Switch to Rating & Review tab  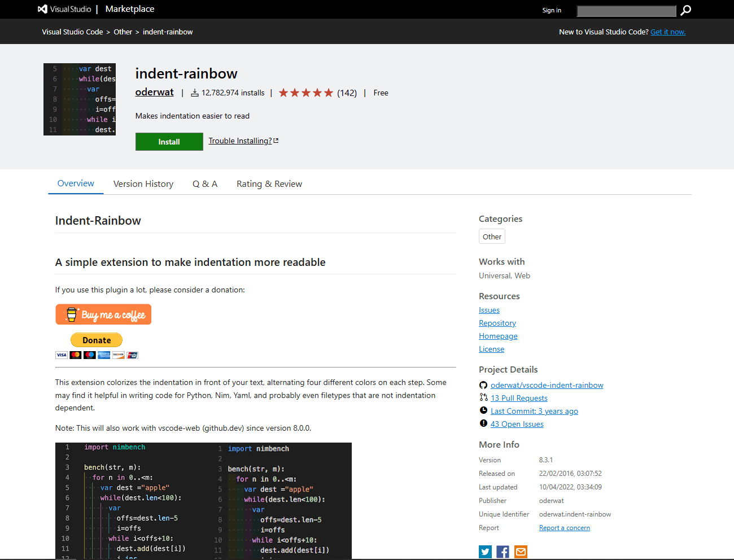(x=269, y=184)
